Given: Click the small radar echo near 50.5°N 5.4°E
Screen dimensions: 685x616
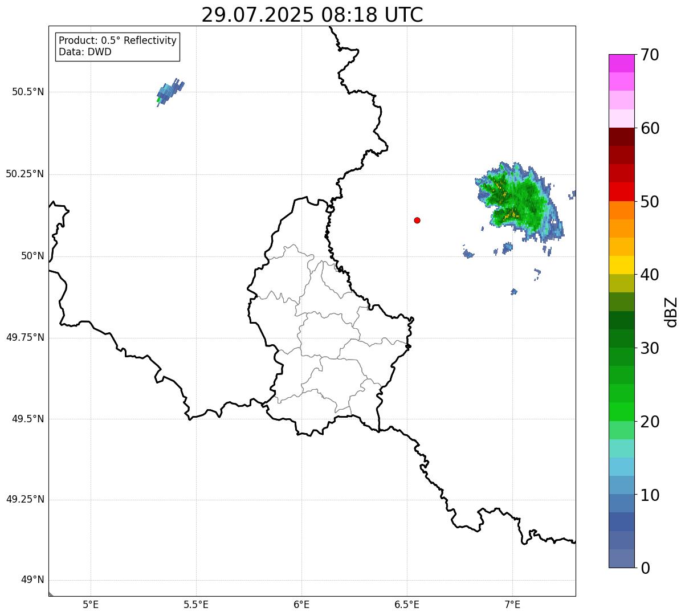Looking at the screenshot, I should coord(170,92).
